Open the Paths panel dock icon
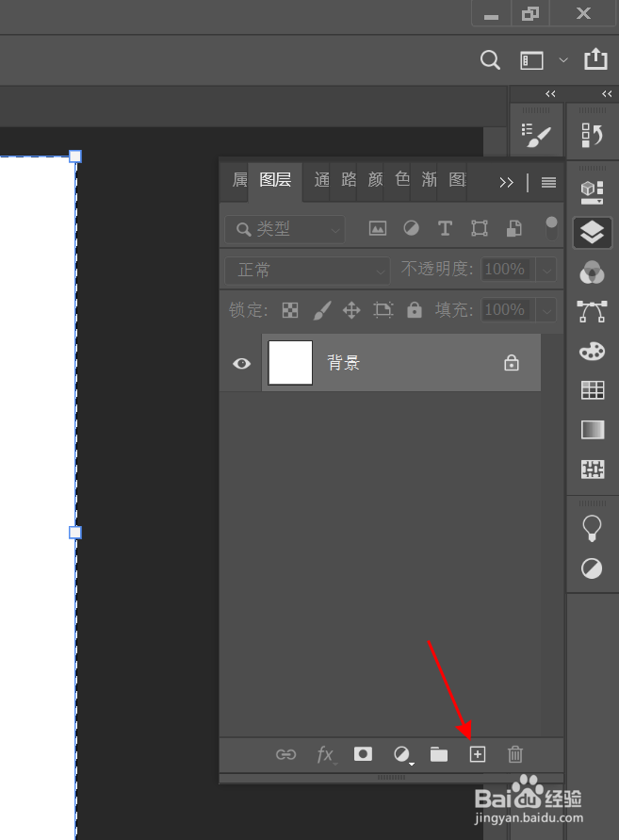 point(593,311)
